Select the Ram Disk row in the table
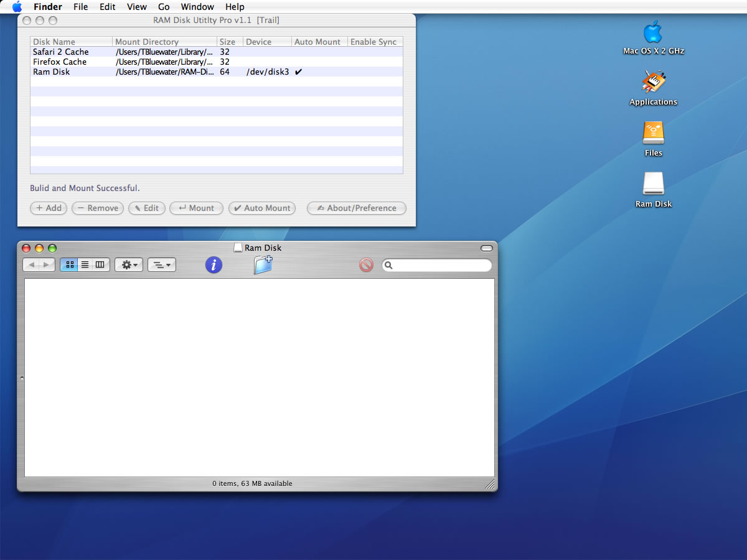 coord(217,72)
